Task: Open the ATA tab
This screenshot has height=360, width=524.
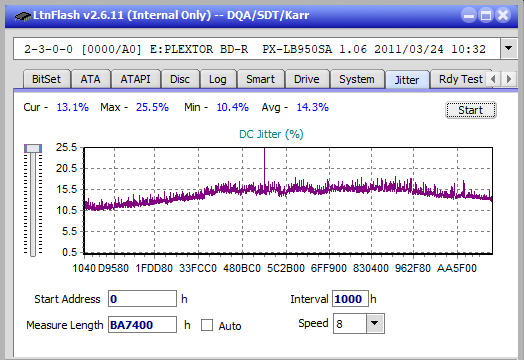Action: pyautogui.click(x=91, y=79)
